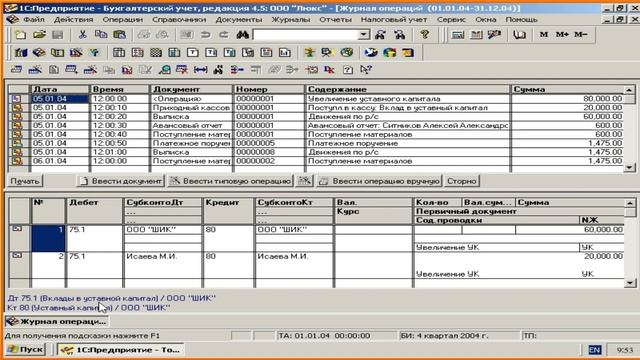640x360 pixels.
Task: Click the EN language indicator in tray
Action: (595, 350)
